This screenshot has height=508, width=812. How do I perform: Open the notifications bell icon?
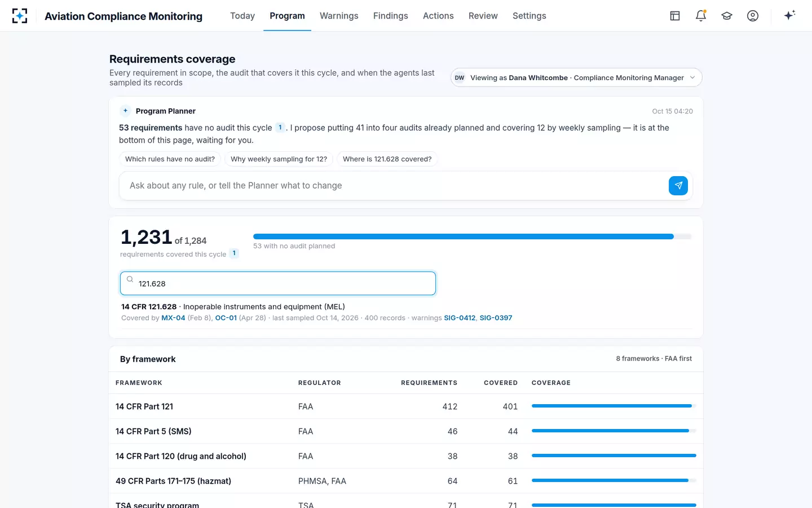tap(701, 16)
